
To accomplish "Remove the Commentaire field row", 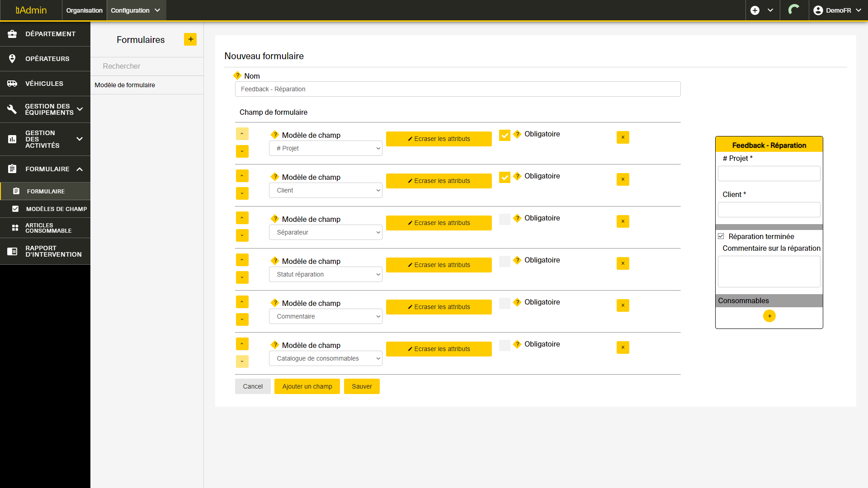I will pyautogui.click(x=623, y=305).
